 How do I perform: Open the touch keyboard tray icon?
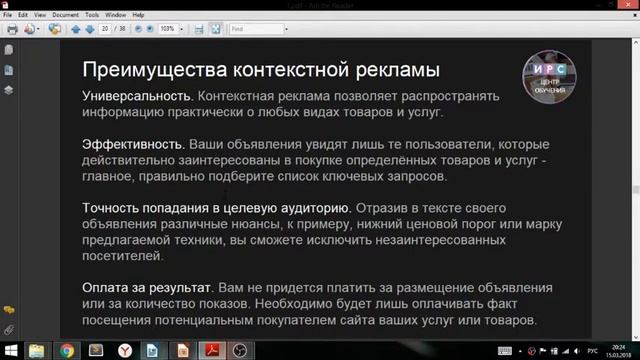[x=504, y=351]
